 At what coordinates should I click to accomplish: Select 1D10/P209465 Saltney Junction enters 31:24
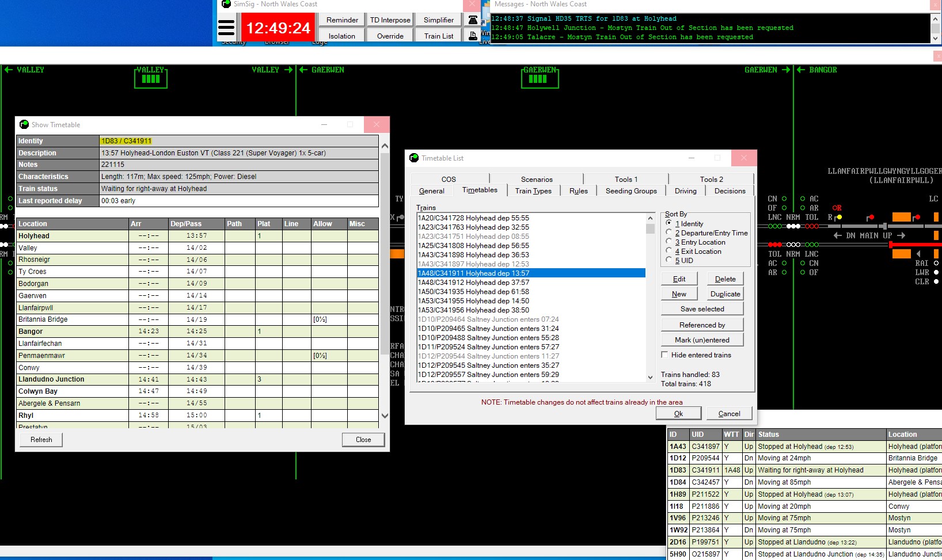coord(531,328)
